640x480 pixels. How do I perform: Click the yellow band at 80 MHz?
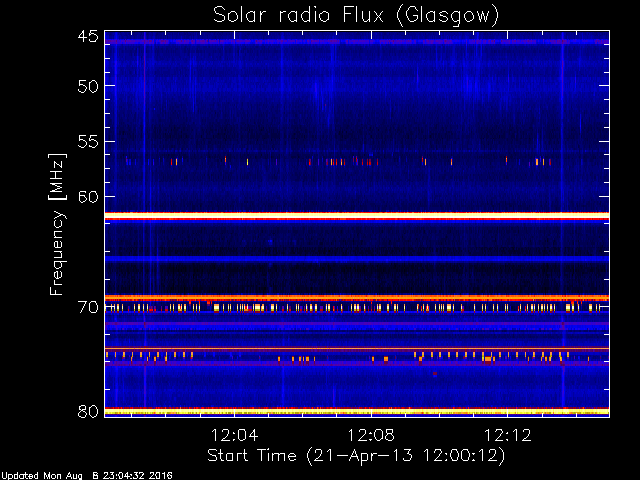tap(357, 412)
